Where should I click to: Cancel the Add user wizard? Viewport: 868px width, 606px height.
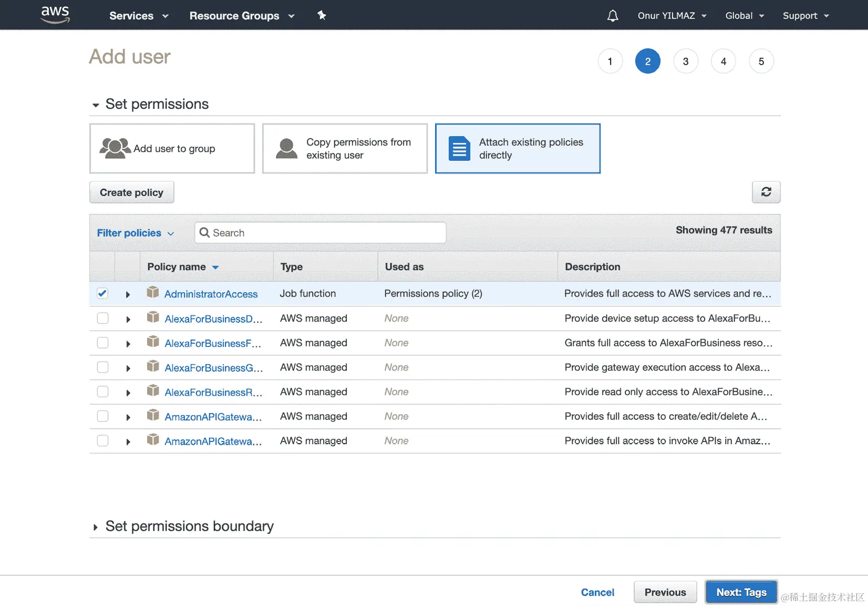click(597, 592)
